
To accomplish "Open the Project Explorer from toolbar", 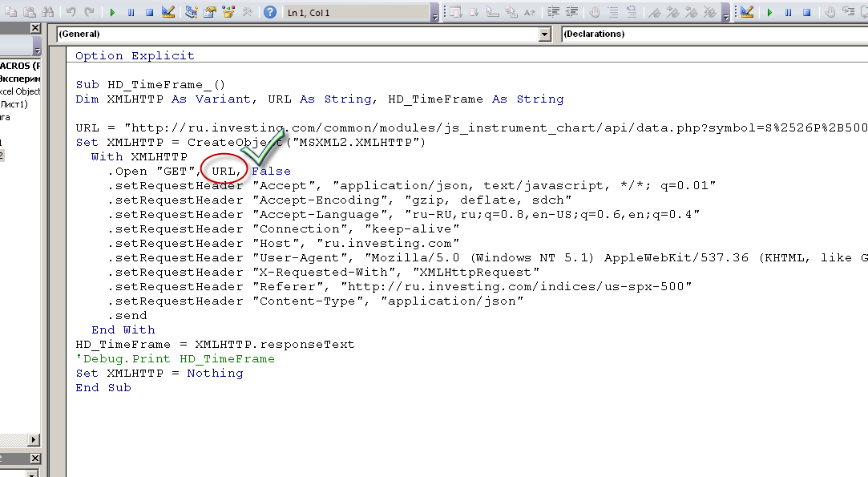I will [192, 12].
